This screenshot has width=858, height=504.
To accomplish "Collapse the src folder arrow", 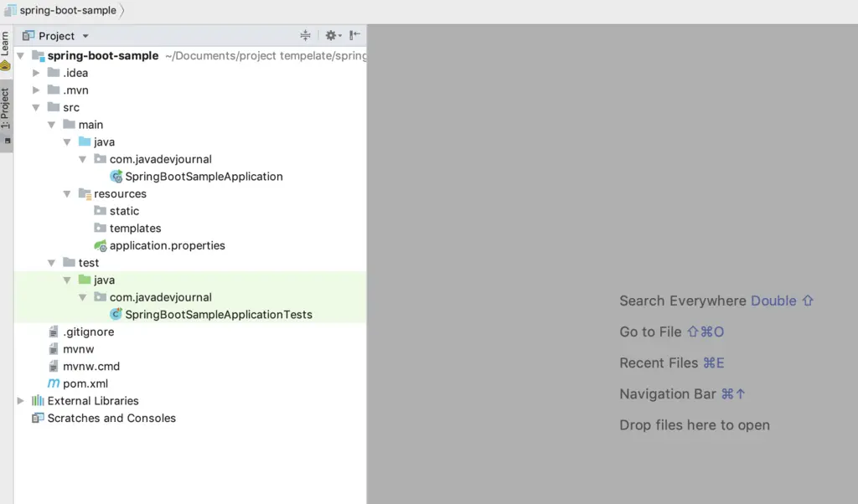I will (x=36, y=108).
